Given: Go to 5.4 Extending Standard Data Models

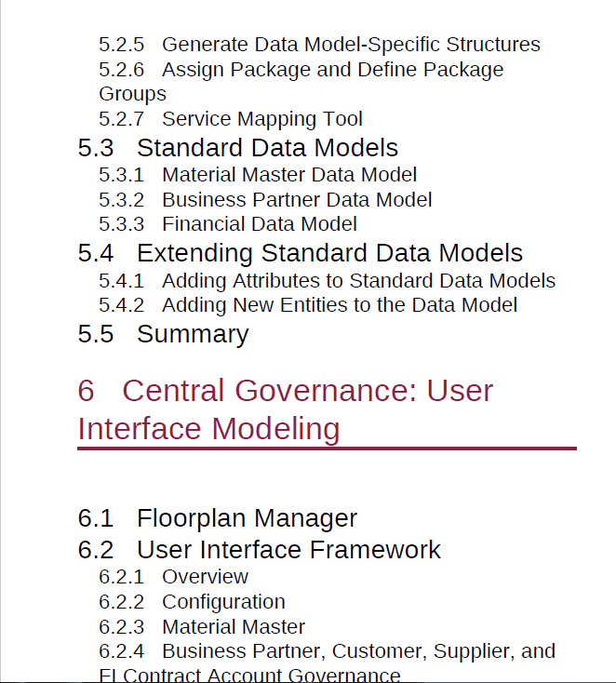Looking at the screenshot, I should tap(301, 253).
